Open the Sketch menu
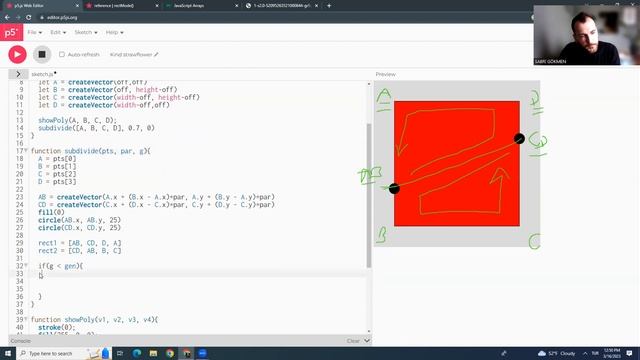The image size is (640, 360). [x=86, y=32]
